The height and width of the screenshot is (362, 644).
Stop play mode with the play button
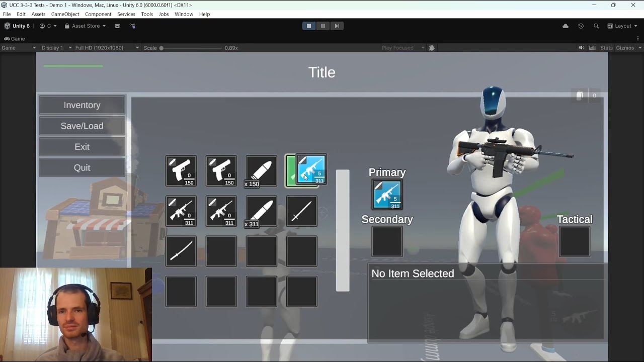[309, 26]
